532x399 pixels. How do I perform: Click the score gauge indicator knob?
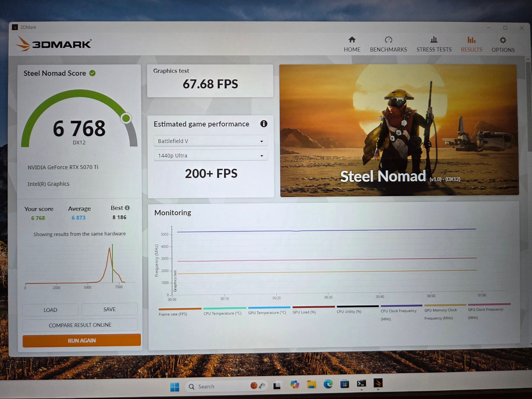(x=126, y=118)
